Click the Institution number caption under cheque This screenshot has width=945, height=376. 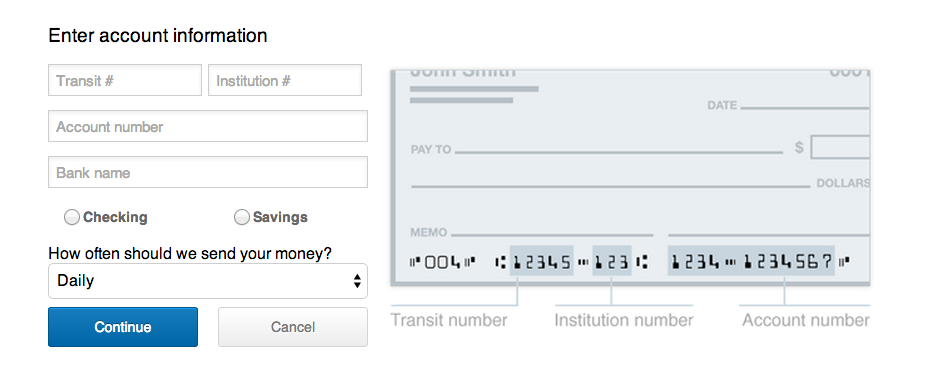coord(624,320)
